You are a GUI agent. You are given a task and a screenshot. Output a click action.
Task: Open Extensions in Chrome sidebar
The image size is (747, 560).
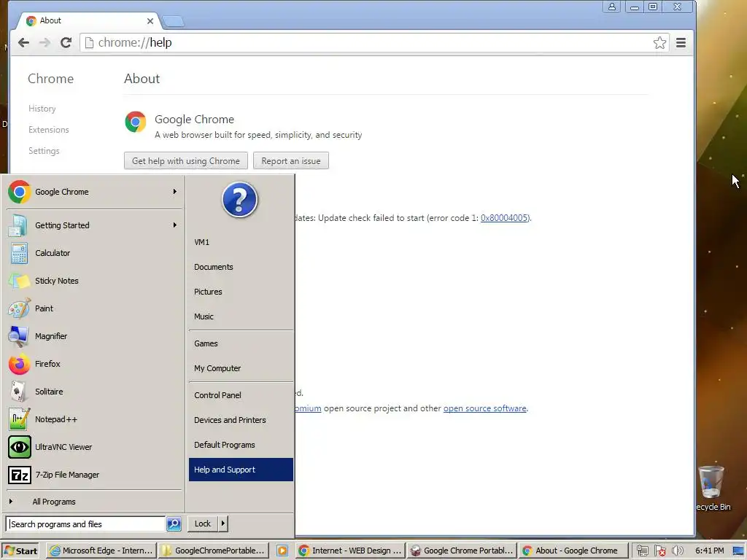point(49,130)
